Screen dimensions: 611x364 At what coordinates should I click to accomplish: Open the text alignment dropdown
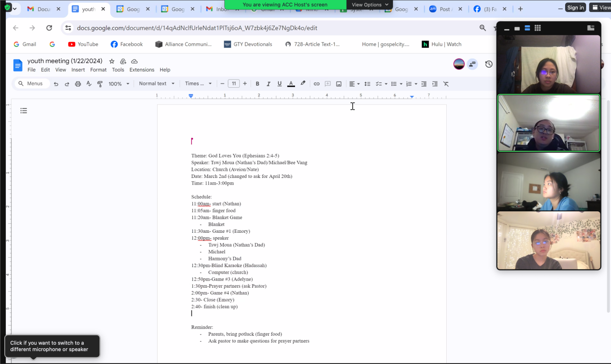[x=354, y=83]
